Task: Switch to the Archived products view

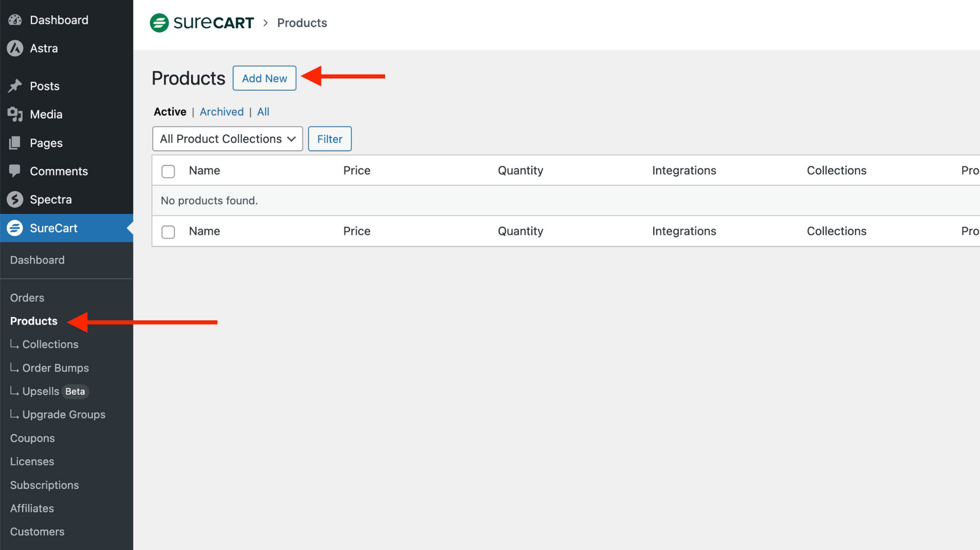Action: point(222,112)
